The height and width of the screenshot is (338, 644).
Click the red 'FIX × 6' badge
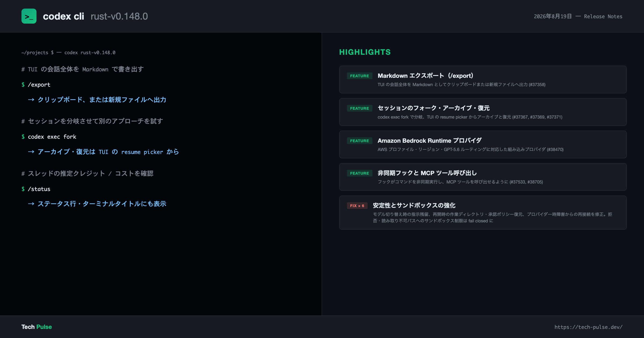point(357,206)
